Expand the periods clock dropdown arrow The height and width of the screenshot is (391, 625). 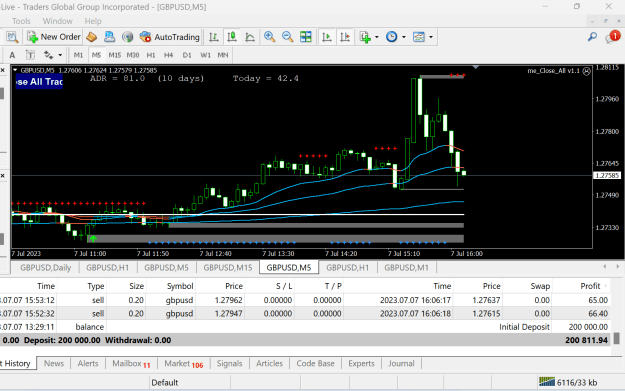tap(404, 37)
